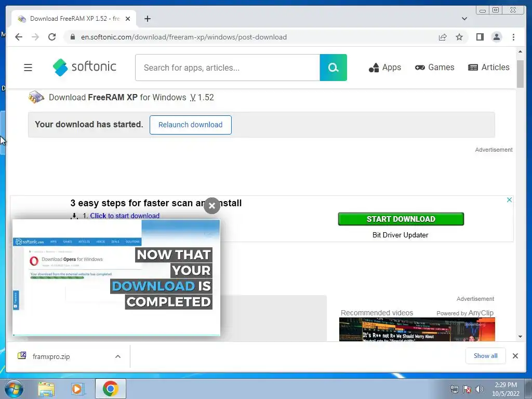Click the Bit Driver Updater text

tap(401, 235)
